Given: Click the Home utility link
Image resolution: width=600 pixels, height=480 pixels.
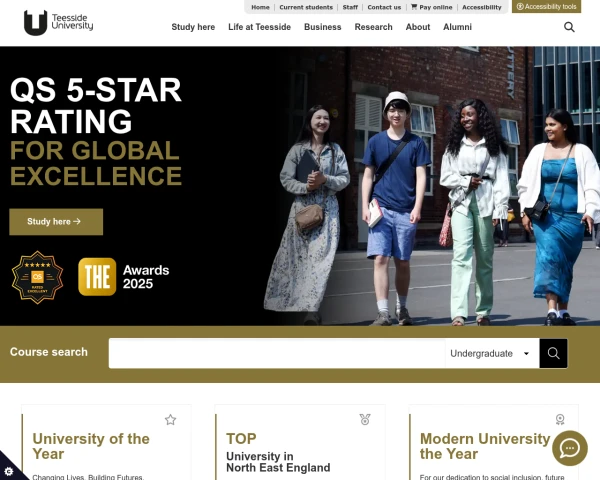Looking at the screenshot, I should click(x=260, y=7).
